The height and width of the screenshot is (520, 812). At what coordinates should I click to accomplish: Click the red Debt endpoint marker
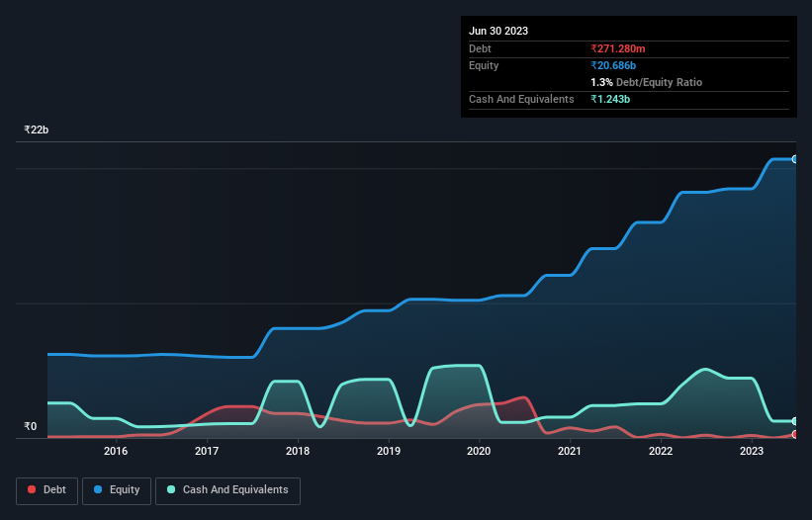(x=795, y=435)
